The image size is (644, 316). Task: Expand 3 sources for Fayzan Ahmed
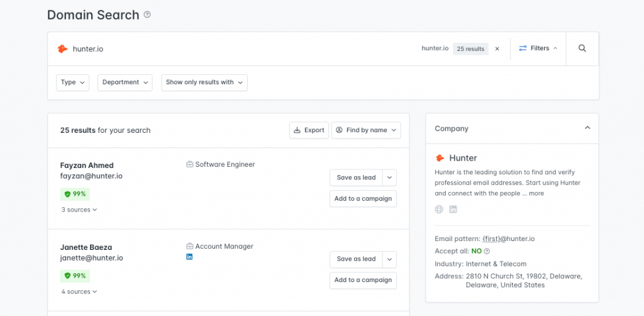pyautogui.click(x=79, y=210)
